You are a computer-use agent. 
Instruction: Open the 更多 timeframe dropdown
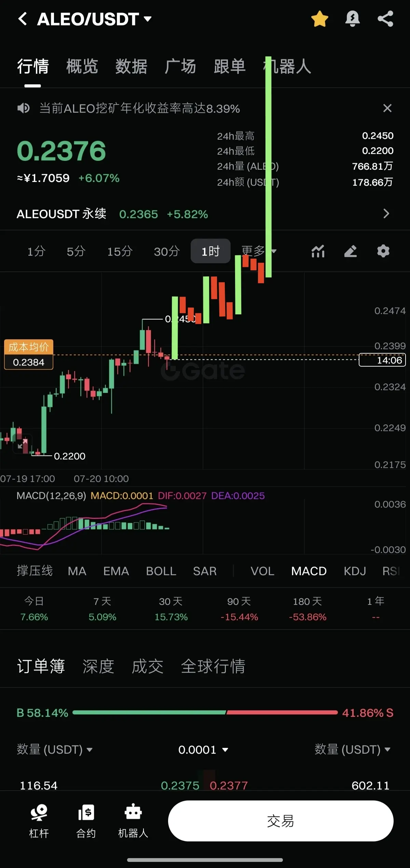point(259,251)
